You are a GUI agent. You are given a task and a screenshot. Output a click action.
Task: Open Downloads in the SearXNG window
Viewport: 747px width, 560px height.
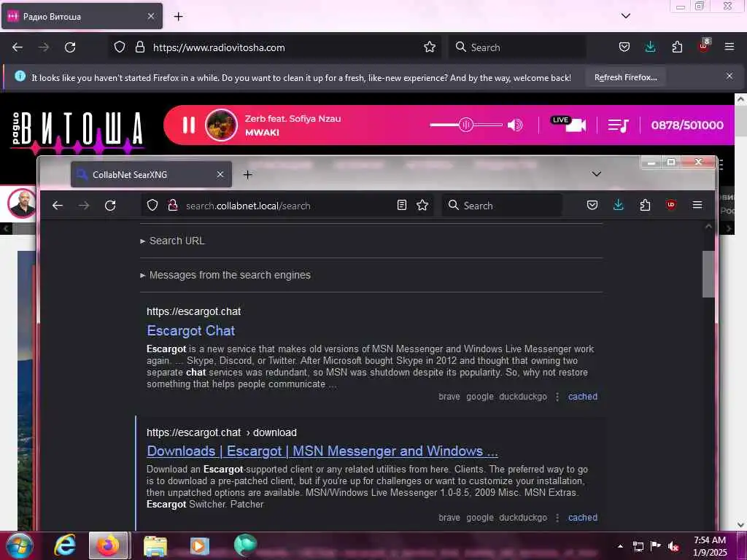tap(619, 205)
